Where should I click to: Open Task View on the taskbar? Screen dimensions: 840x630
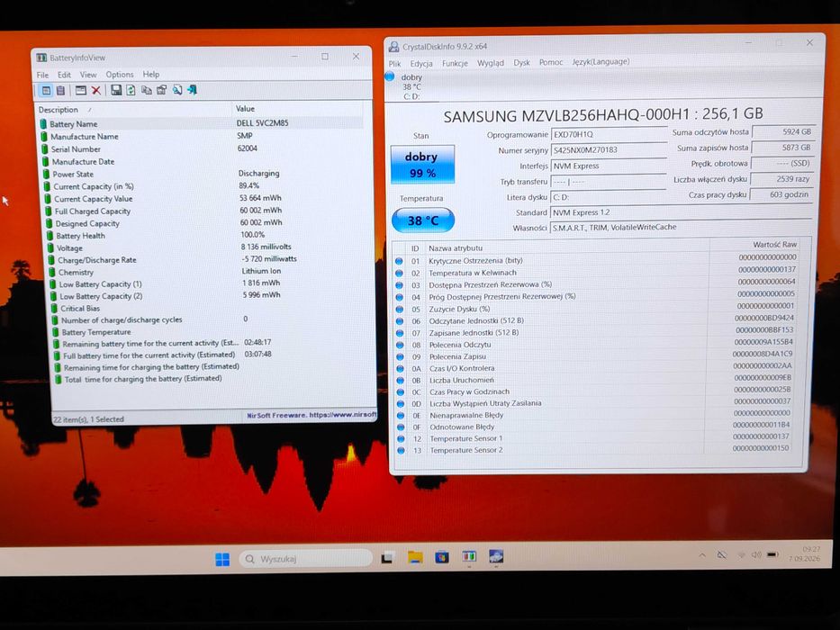click(388, 558)
